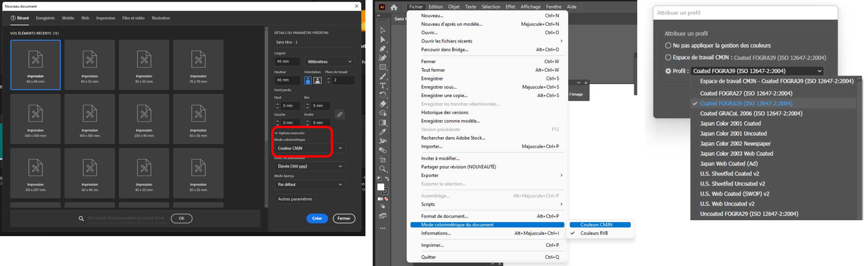Screen dimensions: 868x266
Task: Choose 'Couleurs CMJN' in the submenu
Action: point(596,225)
